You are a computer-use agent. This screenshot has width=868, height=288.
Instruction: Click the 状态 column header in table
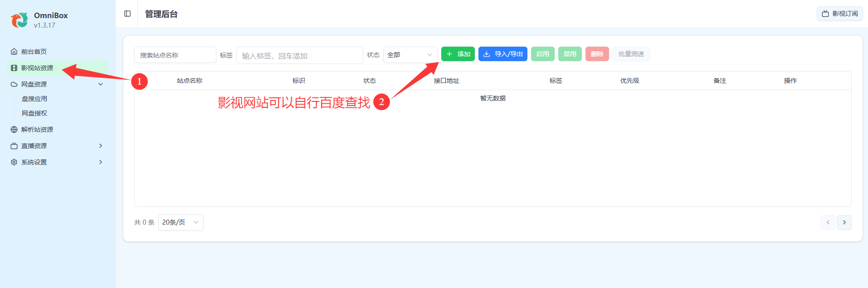pos(370,81)
